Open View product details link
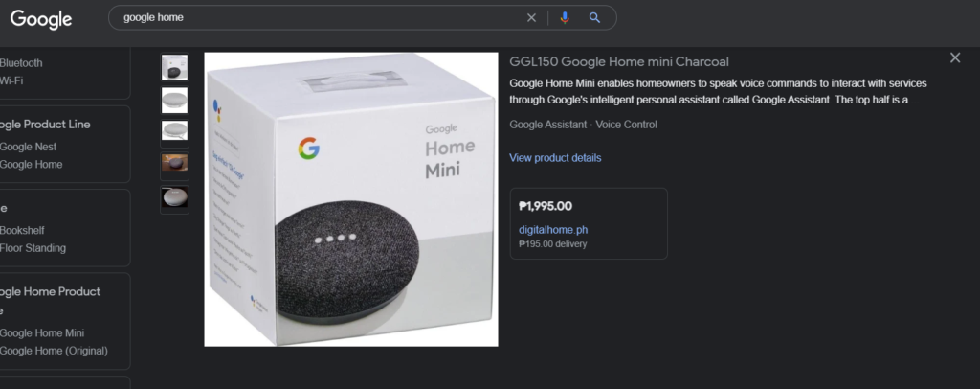The image size is (980, 389). click(555, 157)
